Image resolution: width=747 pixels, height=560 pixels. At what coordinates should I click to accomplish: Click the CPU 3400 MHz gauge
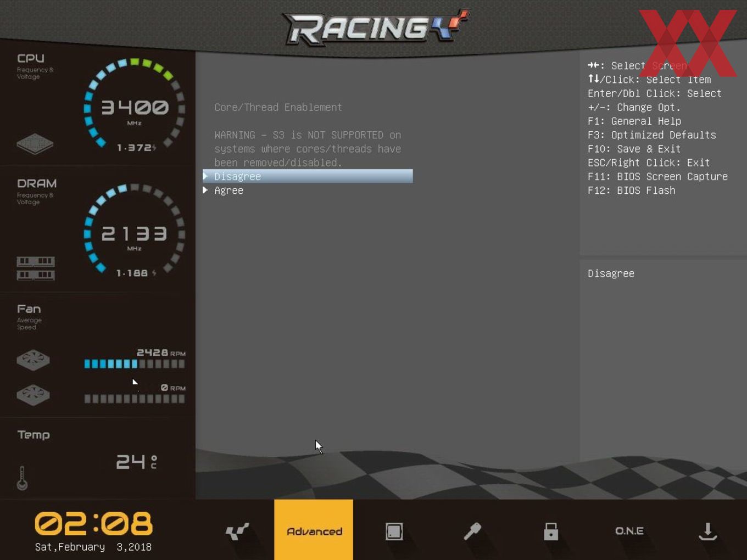[135, 104]
